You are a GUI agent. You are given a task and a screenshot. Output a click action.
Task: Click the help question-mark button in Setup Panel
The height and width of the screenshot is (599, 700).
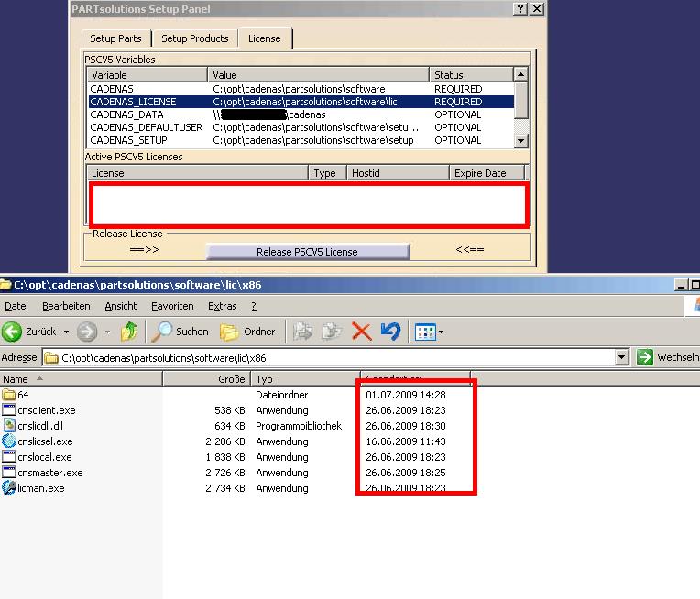[520, 8]
